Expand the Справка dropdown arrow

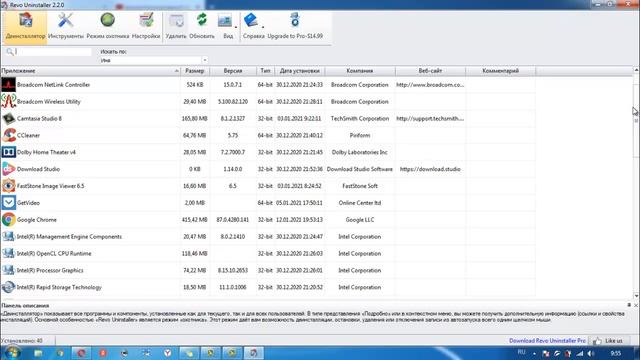tap(263, 27)
